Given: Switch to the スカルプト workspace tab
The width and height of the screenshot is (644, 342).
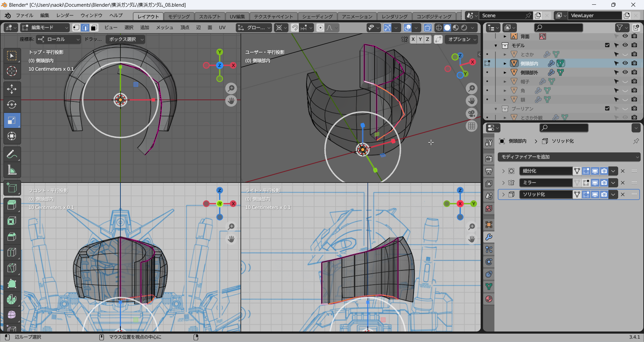Looking at the screenshot, I should pos(210,16).
